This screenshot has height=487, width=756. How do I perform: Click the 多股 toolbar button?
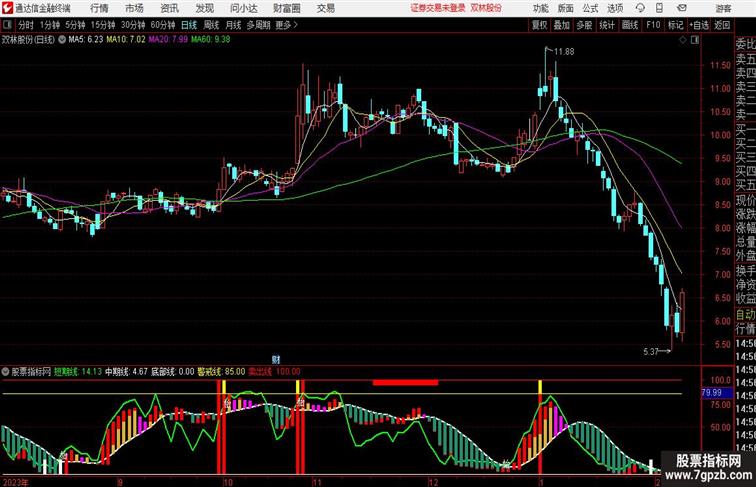pyautogui.click(x=584, y=25)
